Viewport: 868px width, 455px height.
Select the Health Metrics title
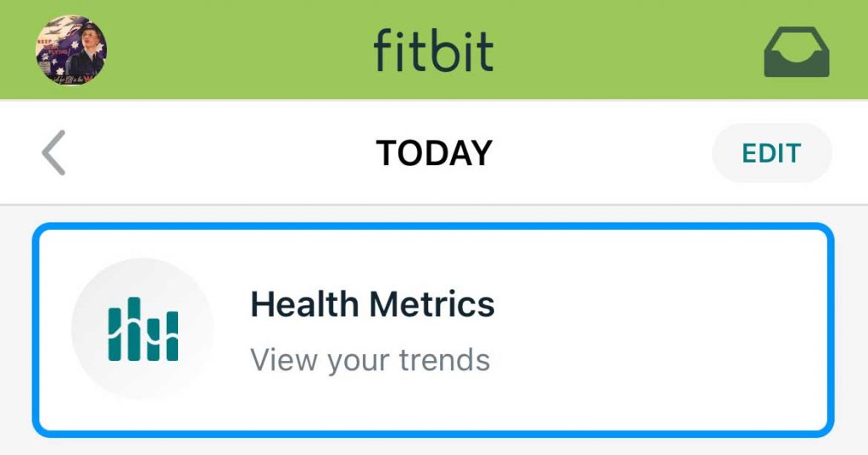pyautogui.click(x=372, y=304)
